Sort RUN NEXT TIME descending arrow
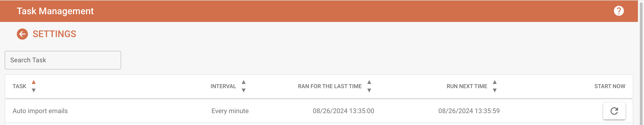Viewport: 644px width, 125px height. [494, 90]
